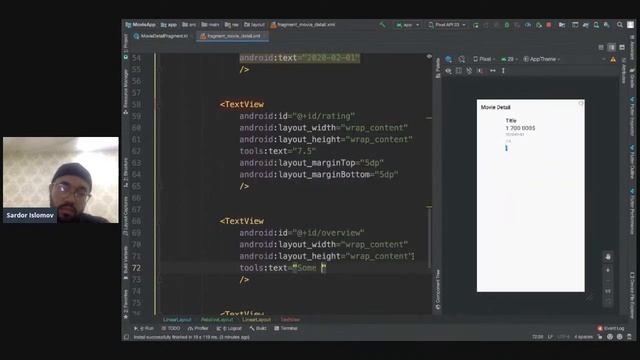The width and height of the screenshot is (640, 360).
Task: Click the LF line separator status entry
Action: pos(550,337)
